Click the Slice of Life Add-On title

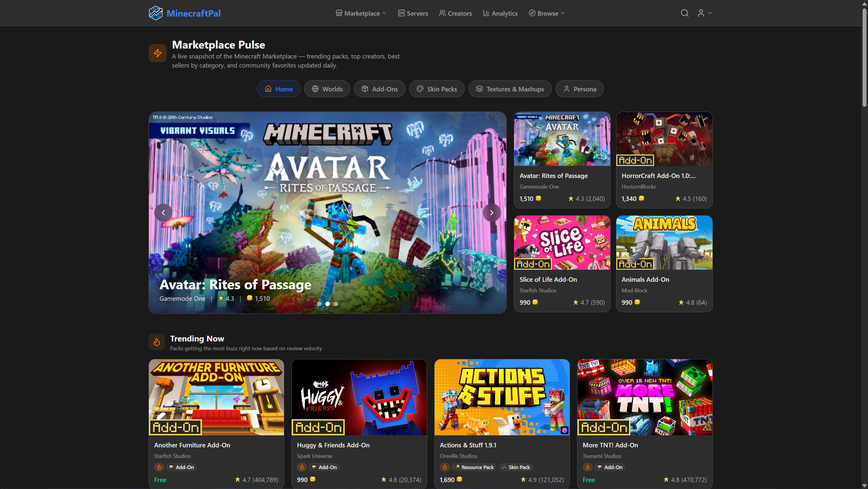pyautogui.click(x=548, y=279)
